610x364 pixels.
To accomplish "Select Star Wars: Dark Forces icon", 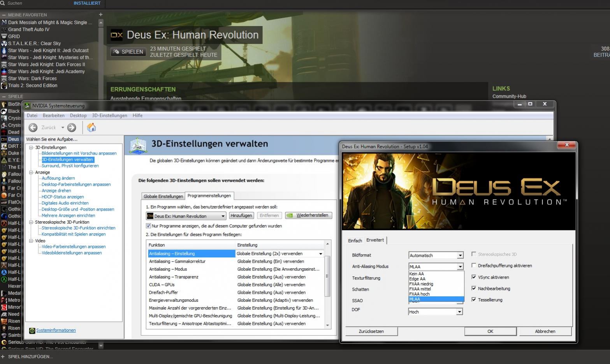I will 4,78.
